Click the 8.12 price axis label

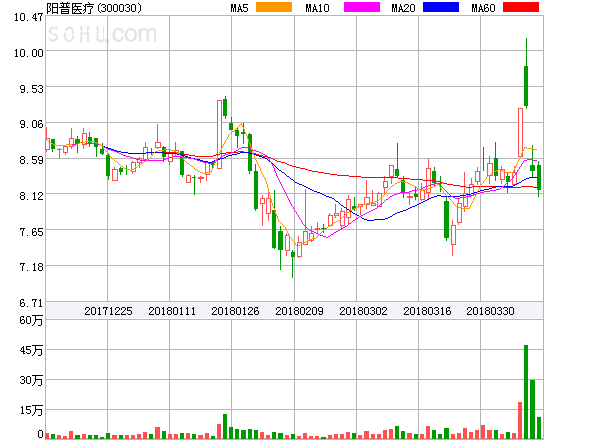click(x=31, y=196)
